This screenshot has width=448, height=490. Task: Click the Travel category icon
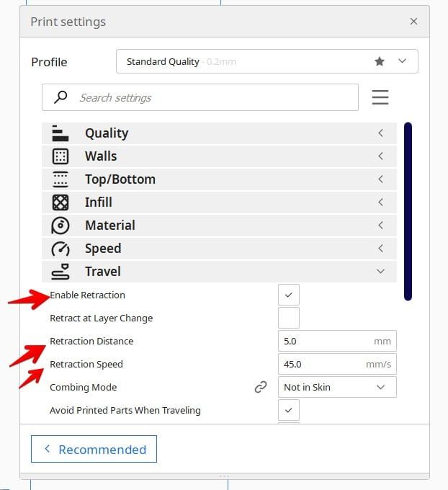pos(61,272)
